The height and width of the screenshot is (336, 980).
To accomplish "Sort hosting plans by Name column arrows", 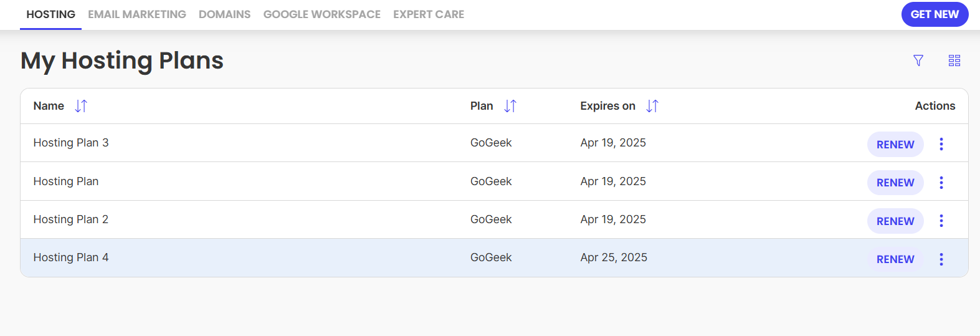I will point(81,106).
